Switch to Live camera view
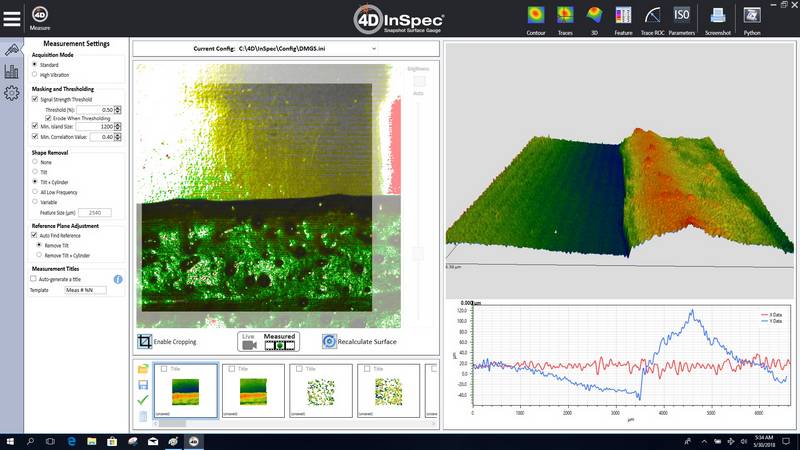The width and height of the screenshot is (800, 450). click(x=249, y=342)
